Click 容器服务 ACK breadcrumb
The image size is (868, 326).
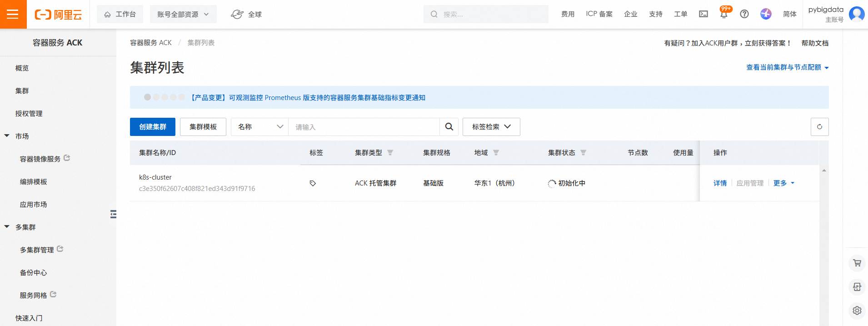click(x=151, y=43)
